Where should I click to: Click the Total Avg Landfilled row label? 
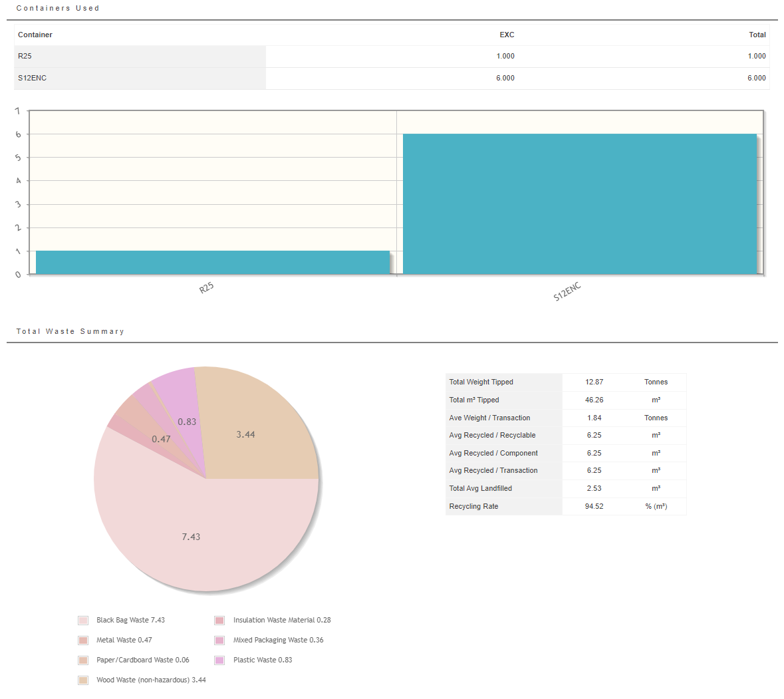480,489
